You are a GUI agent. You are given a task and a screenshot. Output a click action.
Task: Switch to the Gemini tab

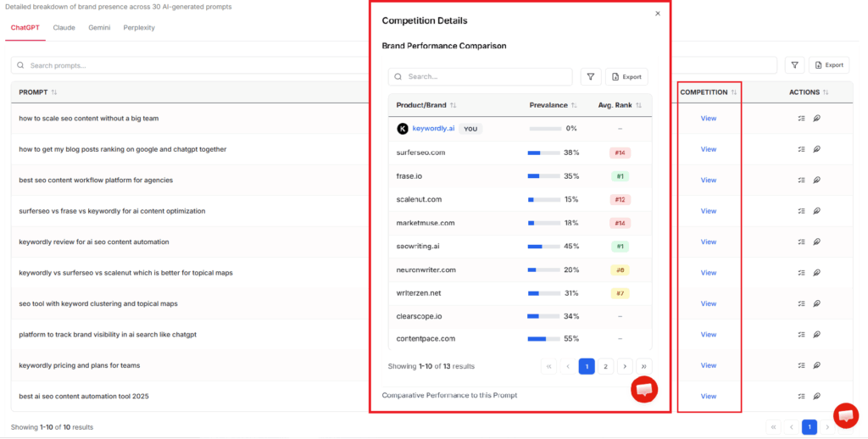(100, 28)
